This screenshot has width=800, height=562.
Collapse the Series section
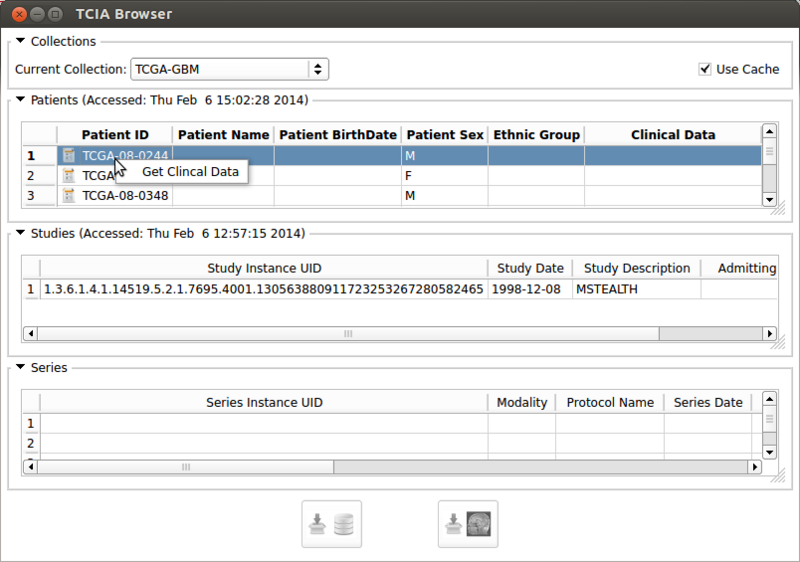20,367
